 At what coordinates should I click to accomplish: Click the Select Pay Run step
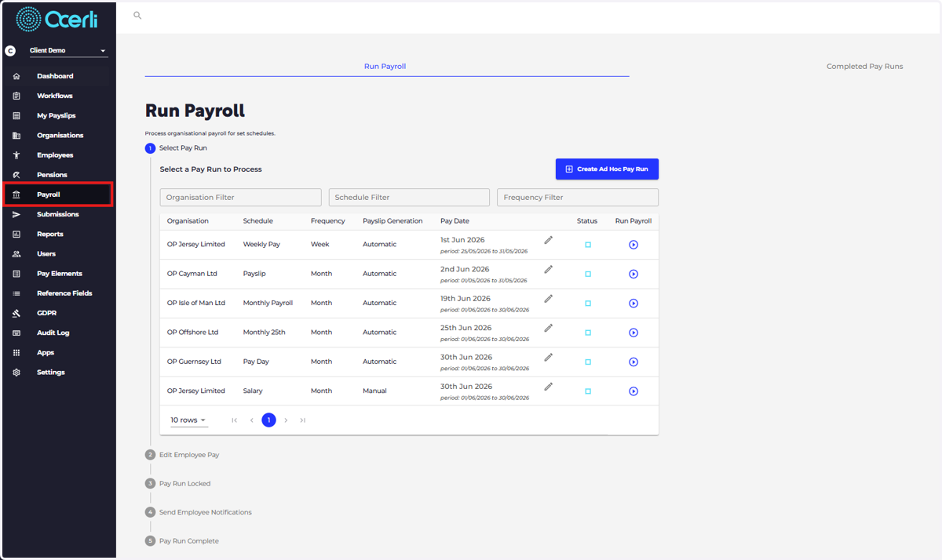(x=177, y=148)
